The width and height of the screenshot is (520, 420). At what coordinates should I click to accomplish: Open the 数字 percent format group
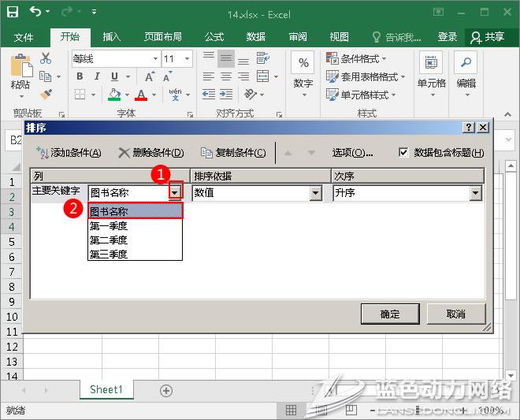pyautogui.click(x=303, y=76)
